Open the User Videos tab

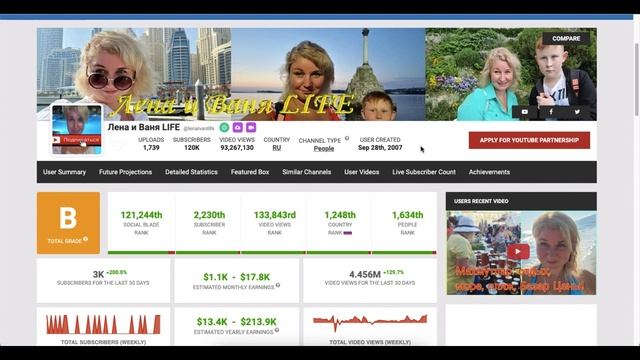[x=362, y=172]
